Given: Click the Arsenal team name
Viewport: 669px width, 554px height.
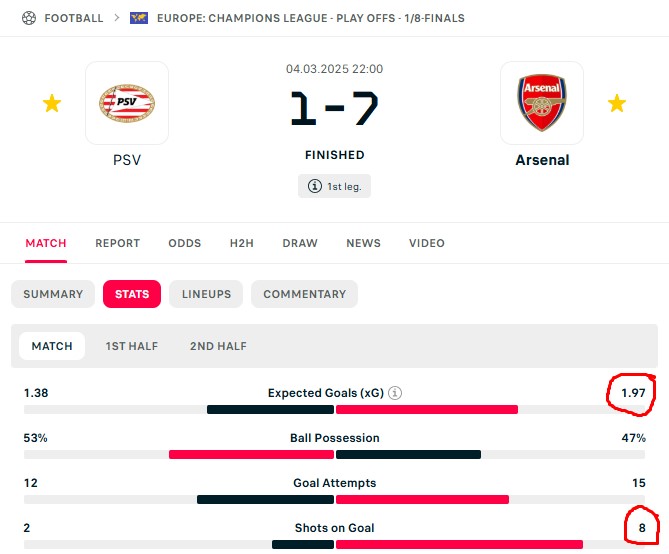Looking at the screenshot, I should [x=542, y=160].
